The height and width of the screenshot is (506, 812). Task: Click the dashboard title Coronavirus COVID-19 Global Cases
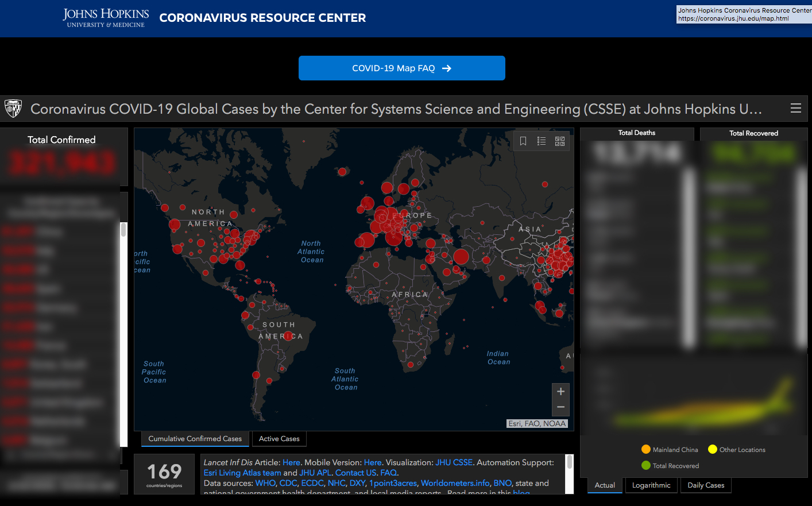[396, 109]
